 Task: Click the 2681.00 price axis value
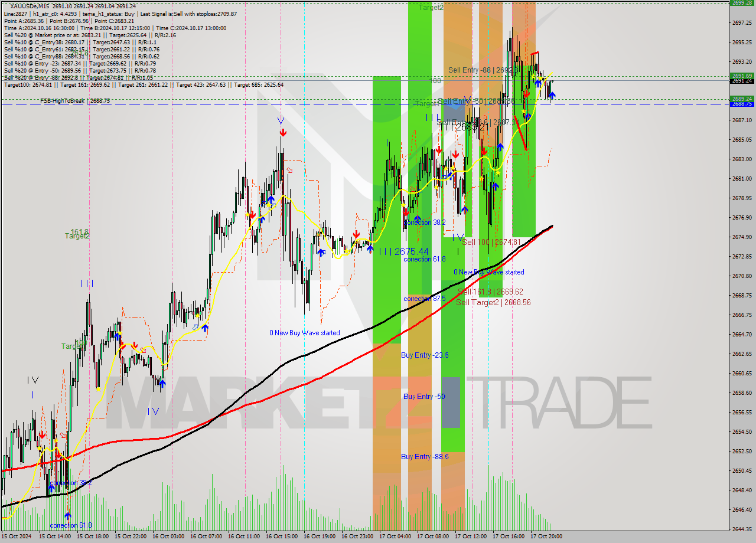coord(742,178)
